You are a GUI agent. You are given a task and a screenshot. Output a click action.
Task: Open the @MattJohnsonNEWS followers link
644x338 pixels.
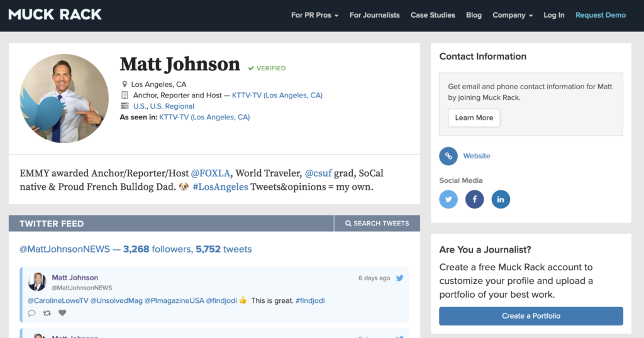tap(136, 249)
